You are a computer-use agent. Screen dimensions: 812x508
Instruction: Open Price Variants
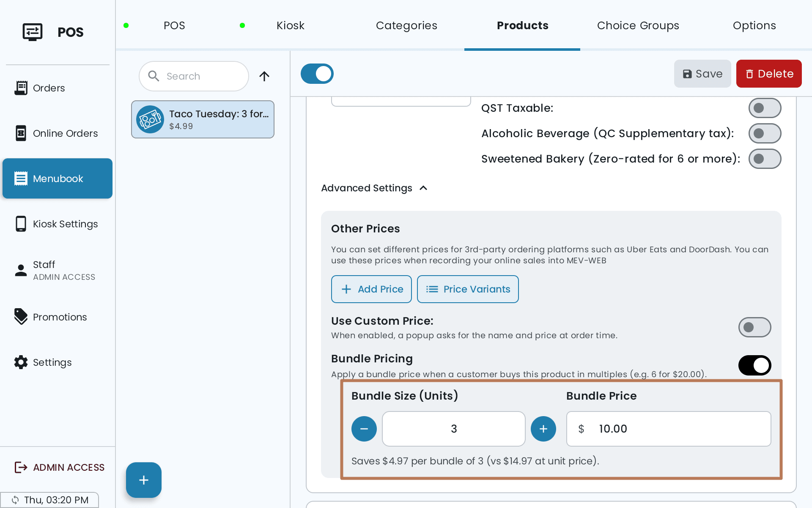pyautogui.click(x=468, y=289)
